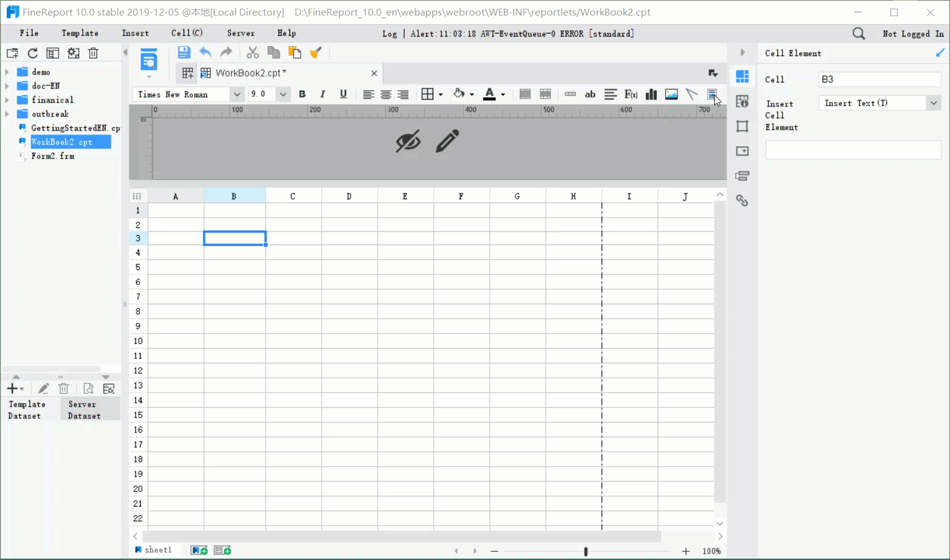Toggle bold formatting for the cell
The height and width of the screenshot is (560, 950).
303,94
